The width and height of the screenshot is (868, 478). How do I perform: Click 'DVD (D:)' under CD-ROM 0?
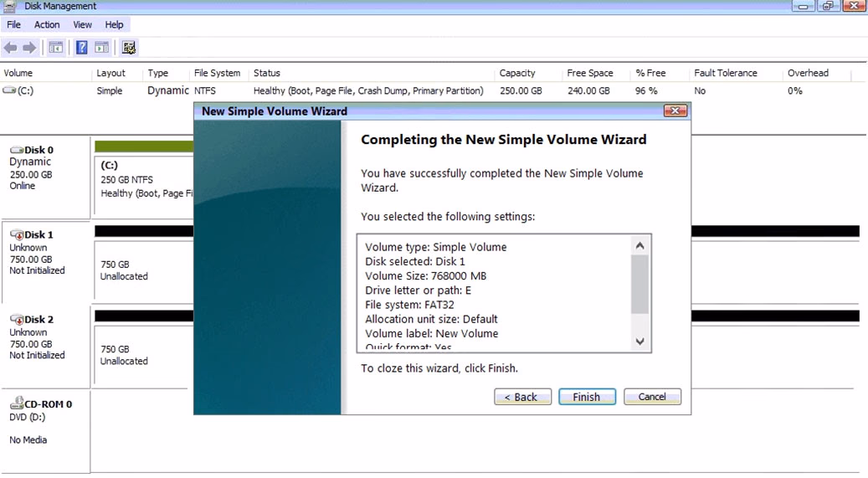coord(27,417)
